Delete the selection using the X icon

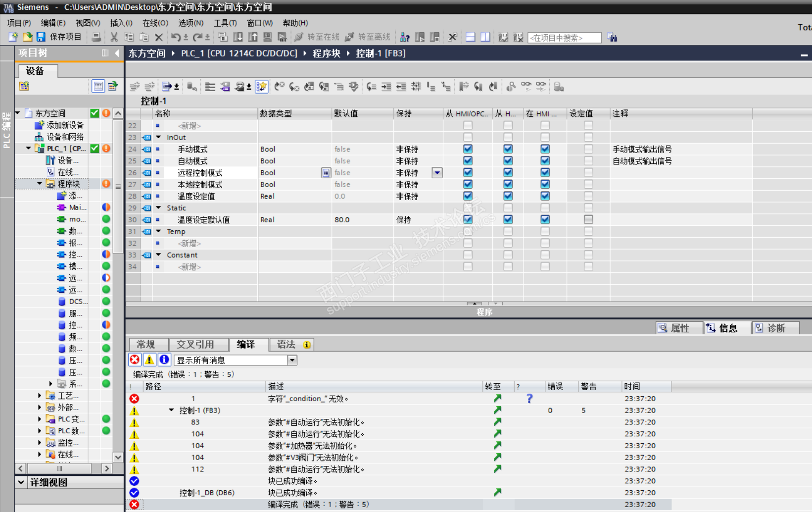point(159,37)
